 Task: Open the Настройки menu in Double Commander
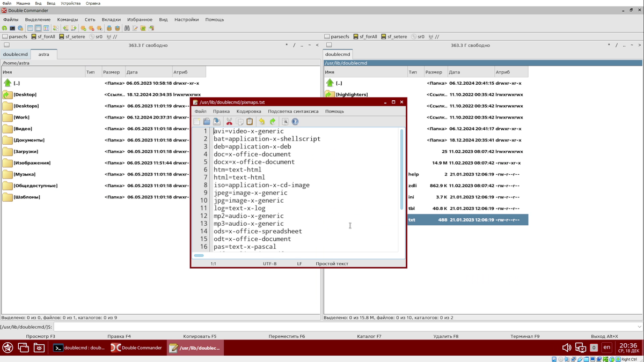pos(187,19)
